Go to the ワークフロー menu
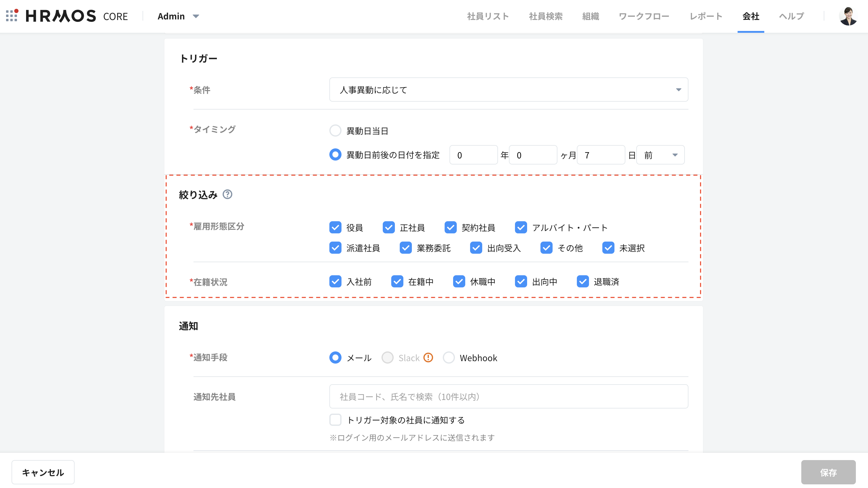The width and height of the screenshot is (868, 488). [644, 16]
